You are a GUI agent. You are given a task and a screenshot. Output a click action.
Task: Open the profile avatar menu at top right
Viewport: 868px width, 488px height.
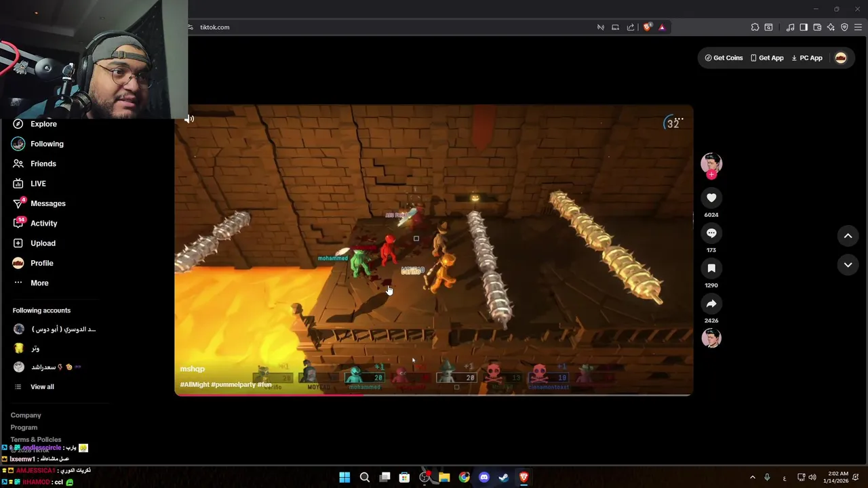(x=841, y=58)
